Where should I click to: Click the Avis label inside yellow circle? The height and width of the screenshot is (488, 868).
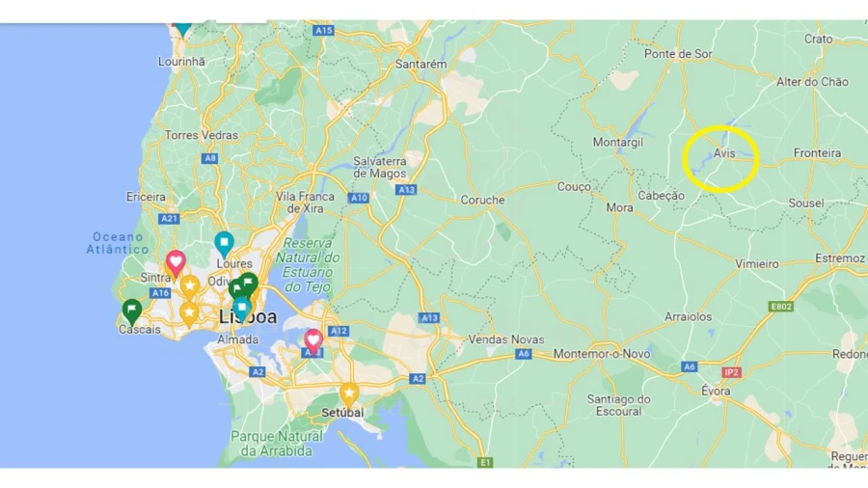tap(723, 153)
